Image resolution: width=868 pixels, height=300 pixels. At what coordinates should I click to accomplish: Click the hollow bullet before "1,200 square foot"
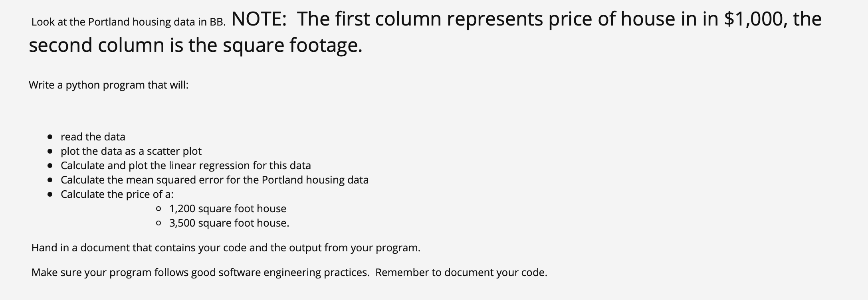coord(159,209)
